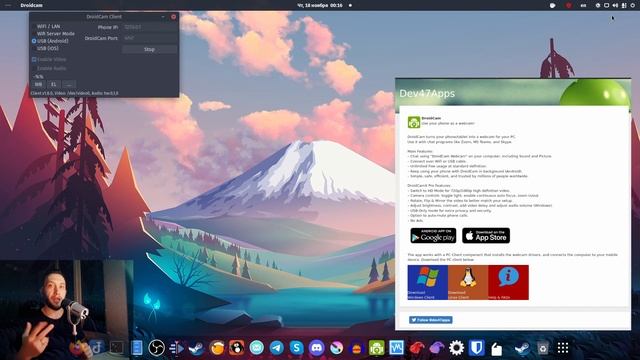Open the clock and calendar in top bar
The height and width of the screenshot is (360, 640).
tap(320, 5)
